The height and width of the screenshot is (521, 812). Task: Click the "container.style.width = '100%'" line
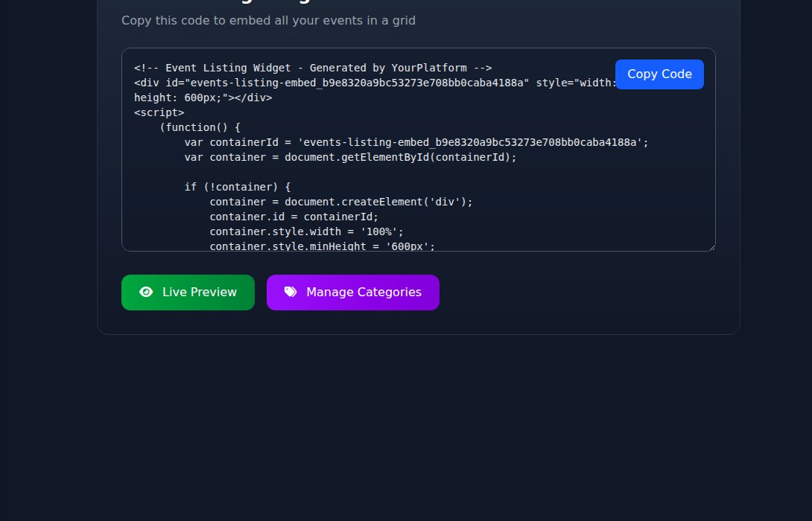pos(307,231)
